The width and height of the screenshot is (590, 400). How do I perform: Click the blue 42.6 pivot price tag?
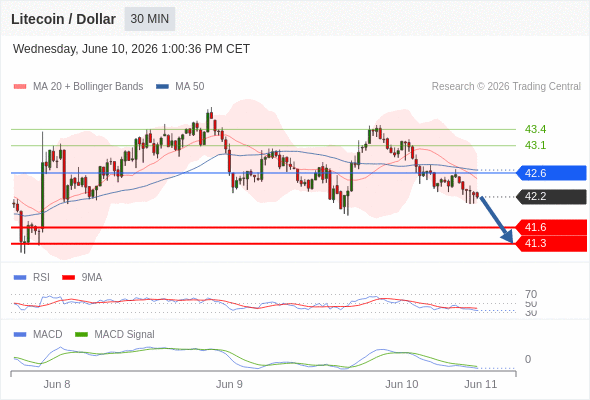click(551, 173)
